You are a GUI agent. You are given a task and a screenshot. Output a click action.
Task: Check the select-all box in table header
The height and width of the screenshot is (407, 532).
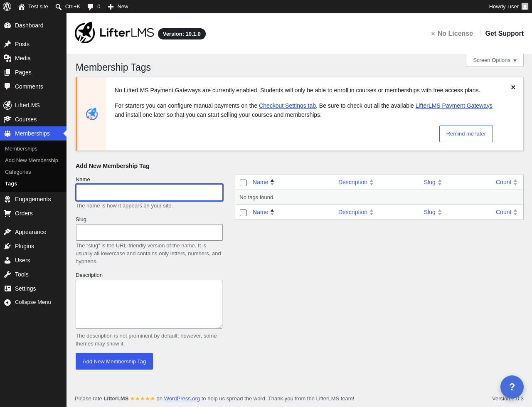pos(243,183)
